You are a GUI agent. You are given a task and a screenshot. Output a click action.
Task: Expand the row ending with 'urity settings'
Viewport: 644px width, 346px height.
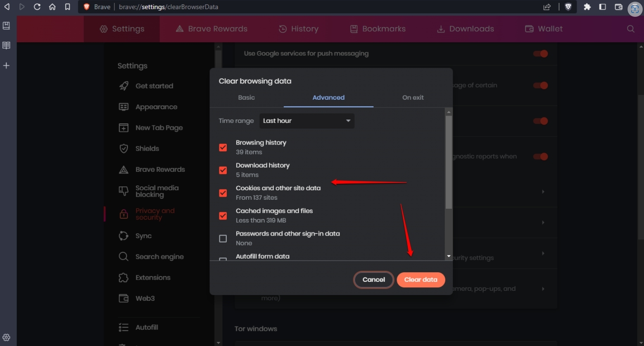543,253
